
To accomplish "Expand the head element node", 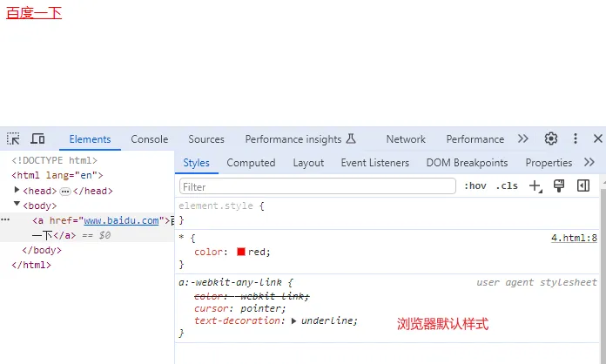I will pos(17,190).
